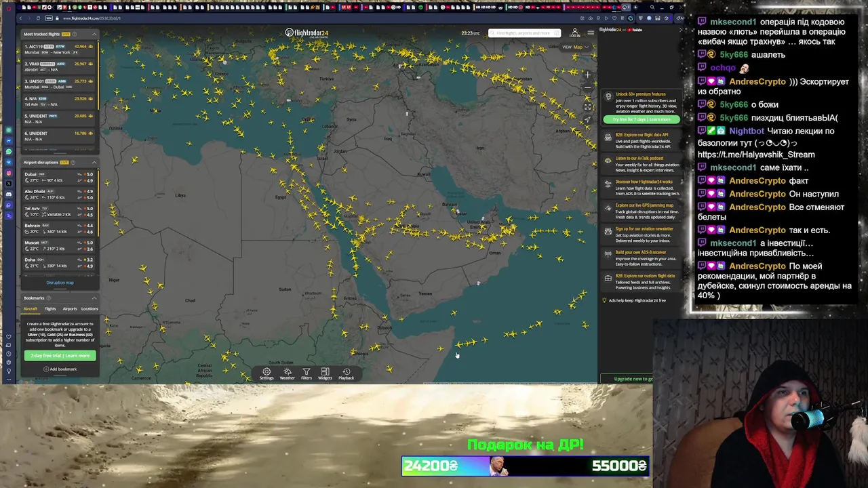Viewport: 868px width, 488px height.
Task: Open the Filters tool
Action: pos(307,373)
